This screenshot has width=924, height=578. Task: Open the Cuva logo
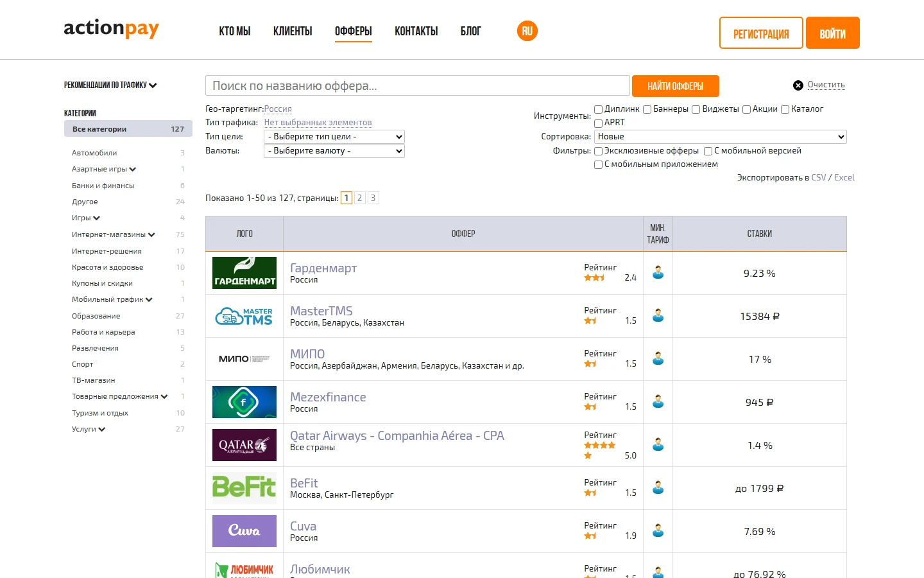tap(244, 531)
